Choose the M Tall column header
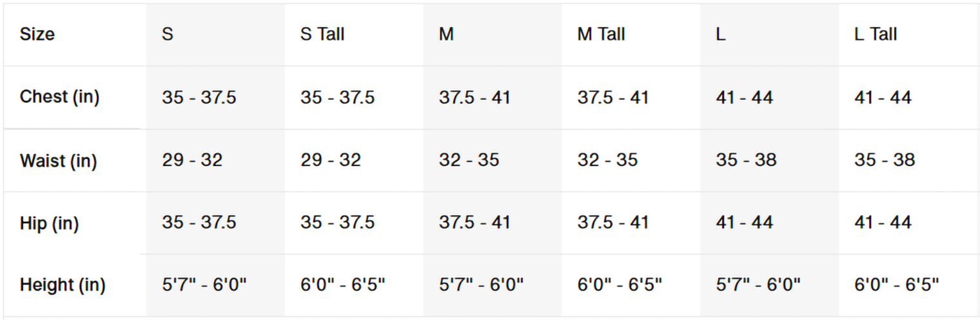 (x=601, y=34)
